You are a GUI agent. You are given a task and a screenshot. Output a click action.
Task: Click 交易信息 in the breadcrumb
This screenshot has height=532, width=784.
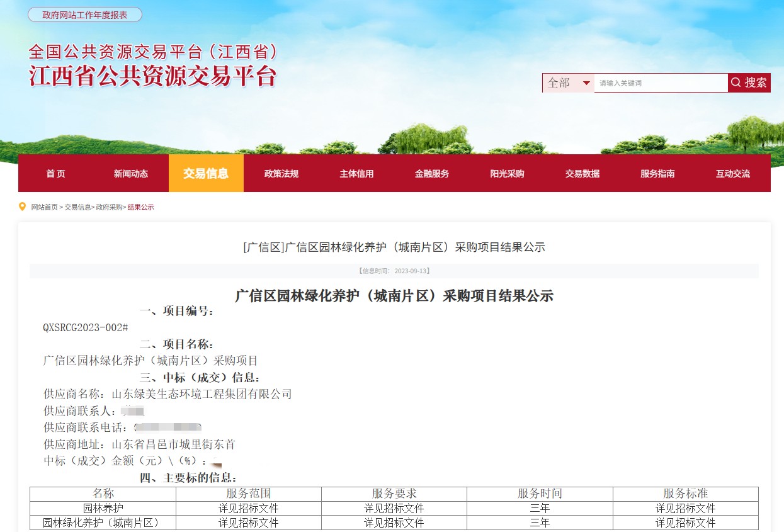pos(77,207)
